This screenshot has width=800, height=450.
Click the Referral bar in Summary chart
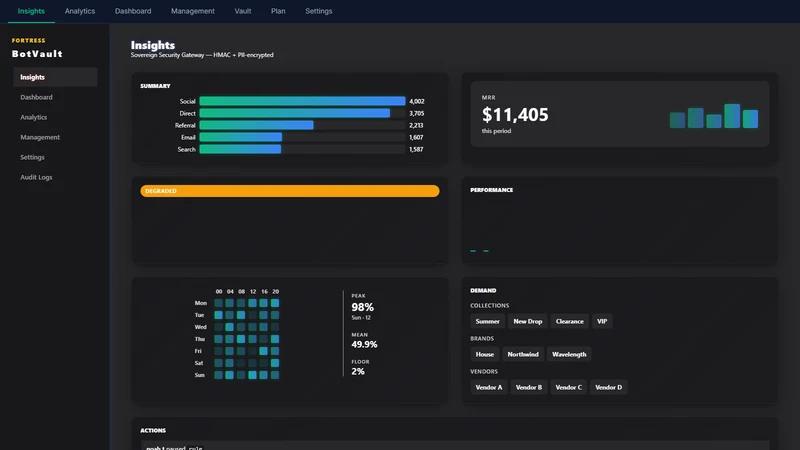coord(256,125)
